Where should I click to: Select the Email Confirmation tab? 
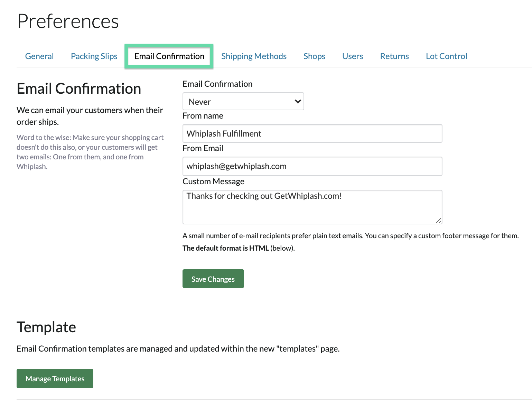click(169, 56)
